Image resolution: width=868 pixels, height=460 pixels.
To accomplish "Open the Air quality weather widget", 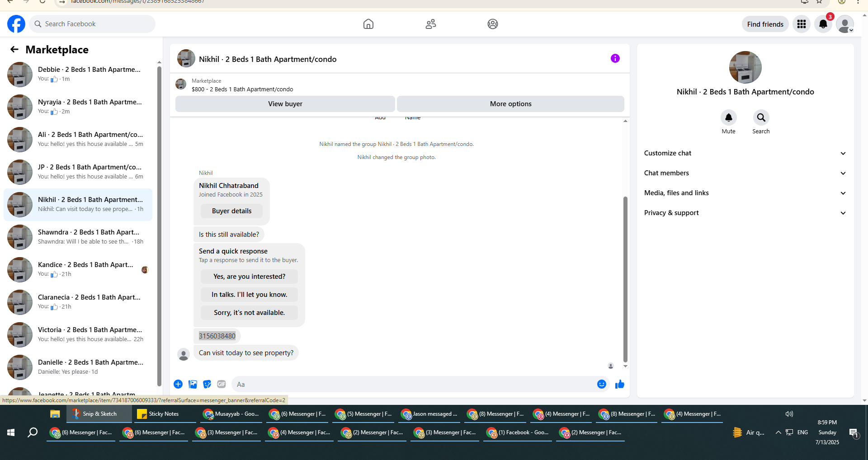I will click(x=749, y=432).
